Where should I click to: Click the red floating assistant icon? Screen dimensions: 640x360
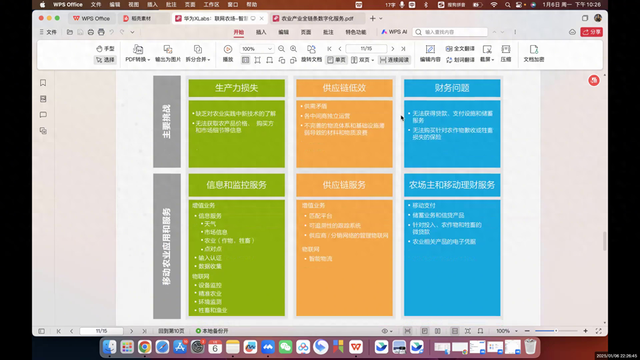coord(593,80)
